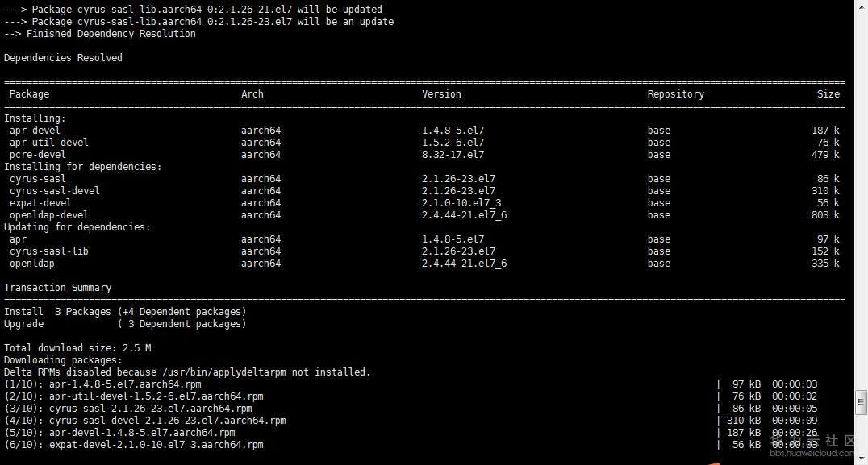Click the Transaction Summary heading

pos(57,288)
